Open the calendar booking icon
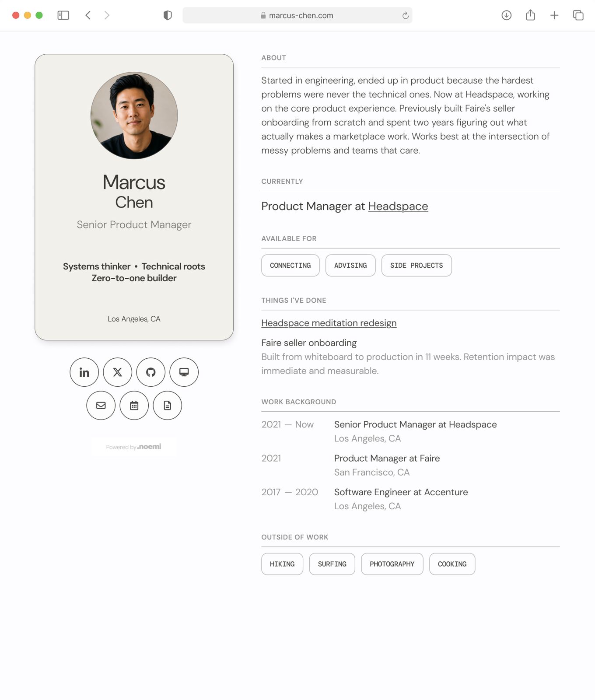595x700 pixels. point(134,406)
